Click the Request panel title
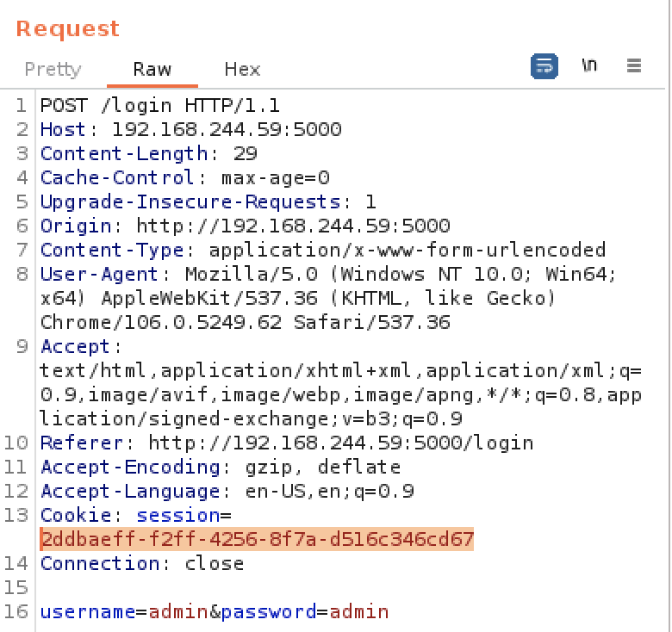The height and width of the screenshot is (632, 672). click(x=68, y=29)
